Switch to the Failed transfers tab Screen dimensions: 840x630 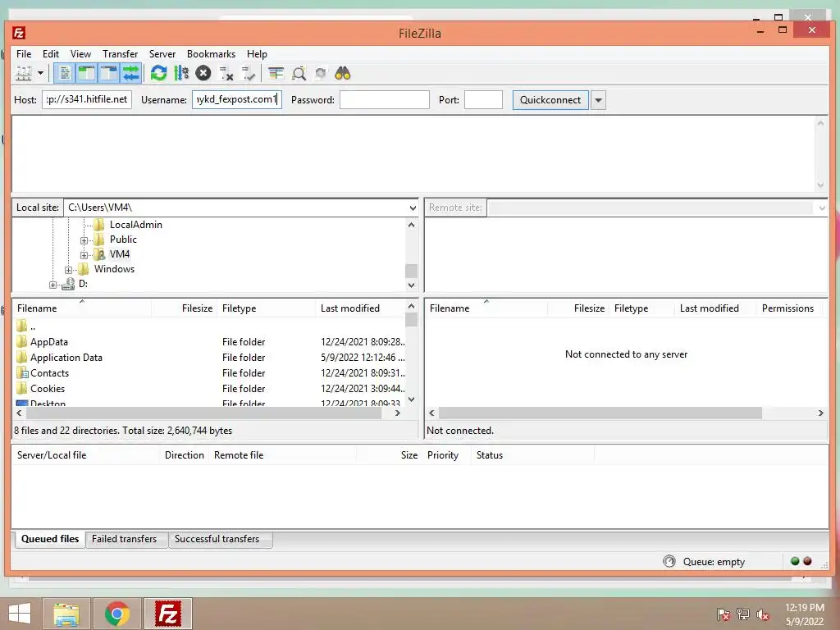125,539
